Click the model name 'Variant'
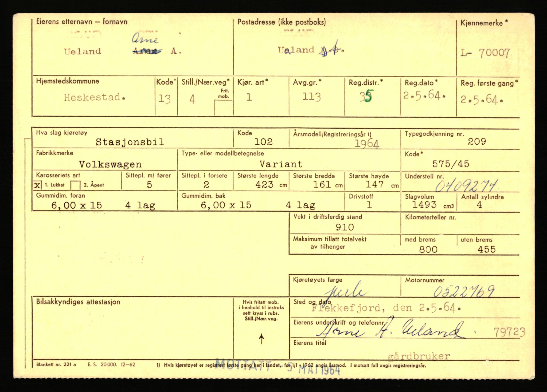The width and height of the screenshot is (547, 392). coord(281,164)
